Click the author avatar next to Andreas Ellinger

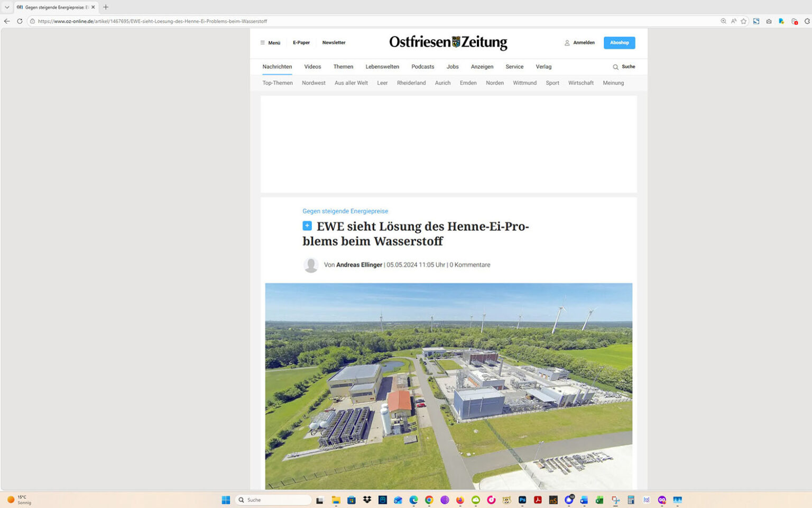tap(311, 265)
